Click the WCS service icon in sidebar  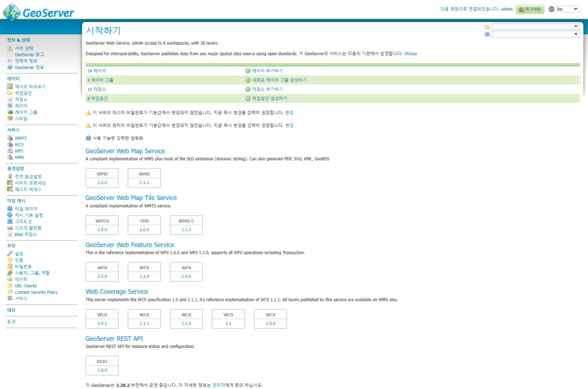(10, 145)
